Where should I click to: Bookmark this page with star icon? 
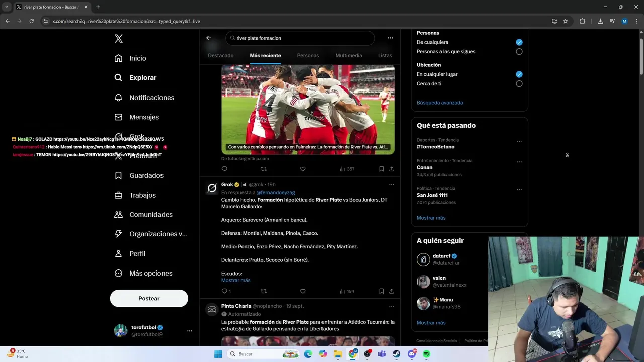click(x=566, y=21)
